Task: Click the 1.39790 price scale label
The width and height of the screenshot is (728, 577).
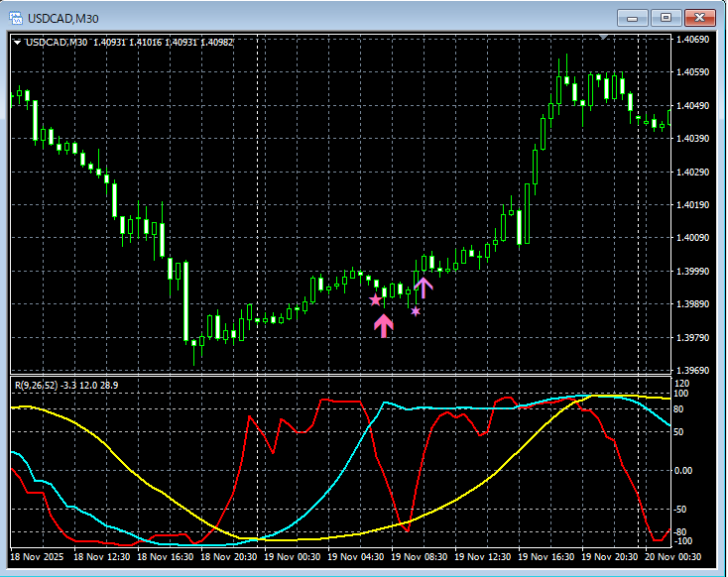Action: click(x=692, y=337)
